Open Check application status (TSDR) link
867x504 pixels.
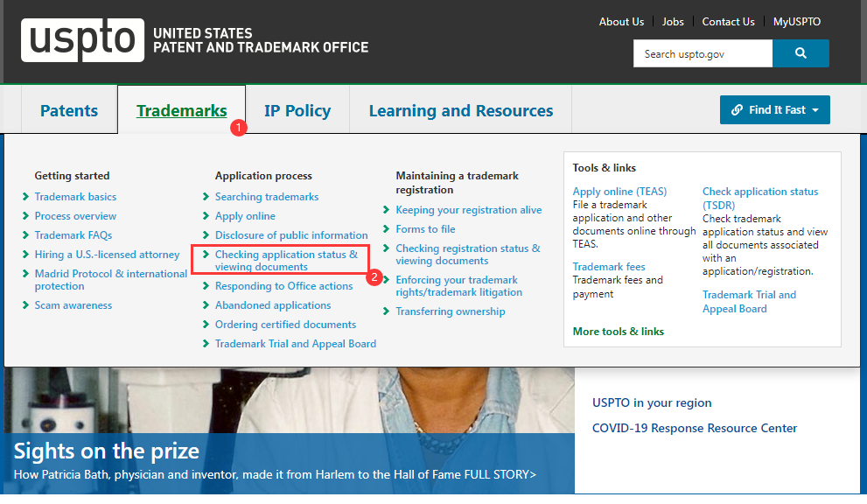(760, 198)
